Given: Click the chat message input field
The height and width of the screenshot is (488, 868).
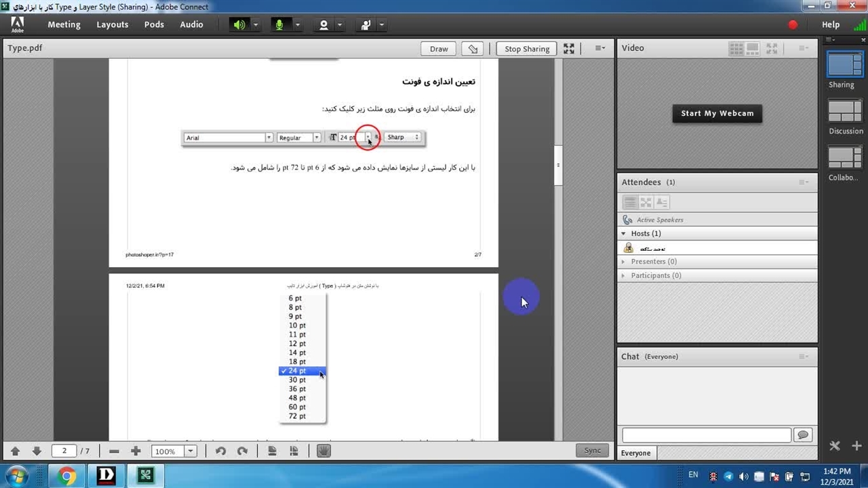Looking at the screenshot, I should (706, 435).
